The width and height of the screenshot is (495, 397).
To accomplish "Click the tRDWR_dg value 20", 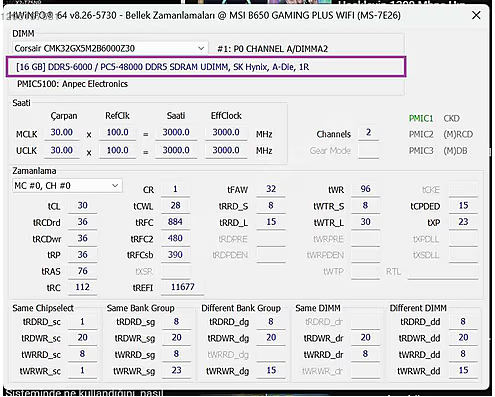I will 271,338.
